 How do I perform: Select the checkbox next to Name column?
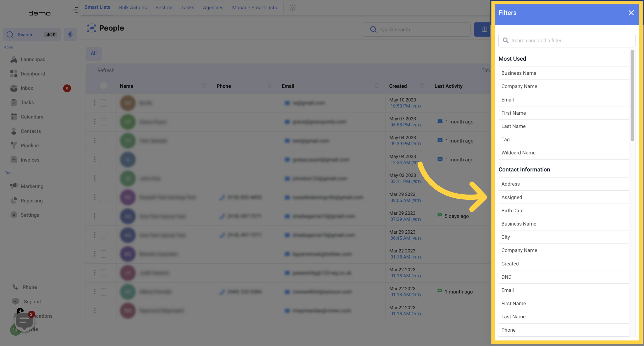(103, 85)
